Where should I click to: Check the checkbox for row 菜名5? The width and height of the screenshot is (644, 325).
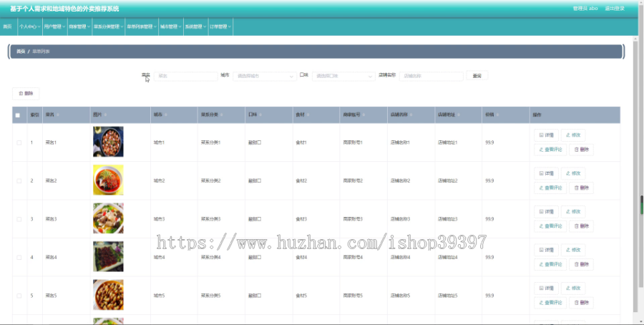[x=19, y=296]
